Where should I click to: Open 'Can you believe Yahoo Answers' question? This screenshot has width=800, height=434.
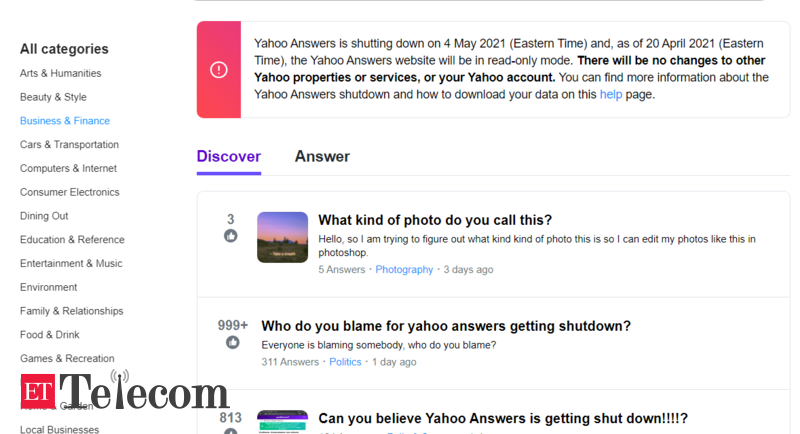click(x=503, y=418)
